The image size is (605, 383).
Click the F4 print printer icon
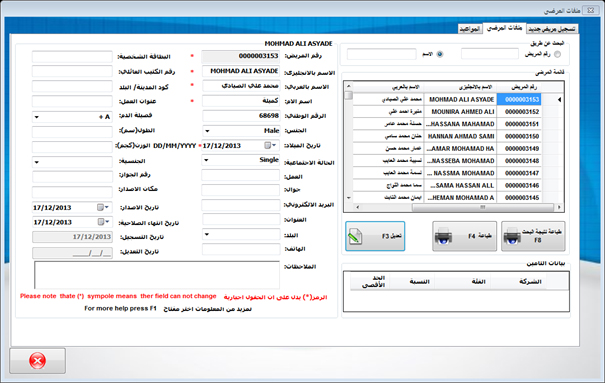coord(443,236)
